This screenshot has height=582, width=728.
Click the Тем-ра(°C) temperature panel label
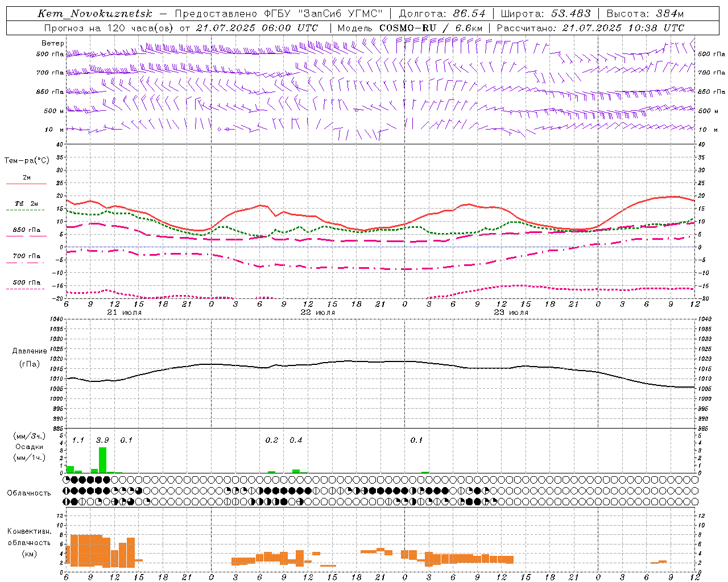click(27, 161)
